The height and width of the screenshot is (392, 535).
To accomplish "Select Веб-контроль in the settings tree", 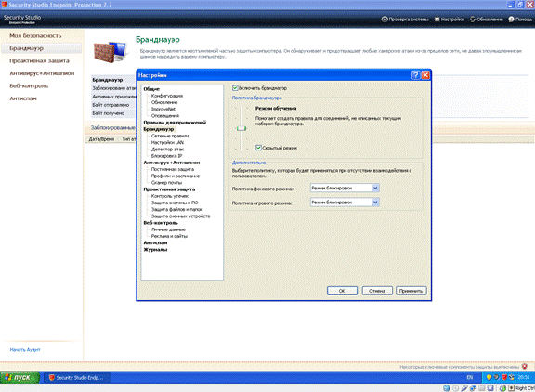I will 161,222.
